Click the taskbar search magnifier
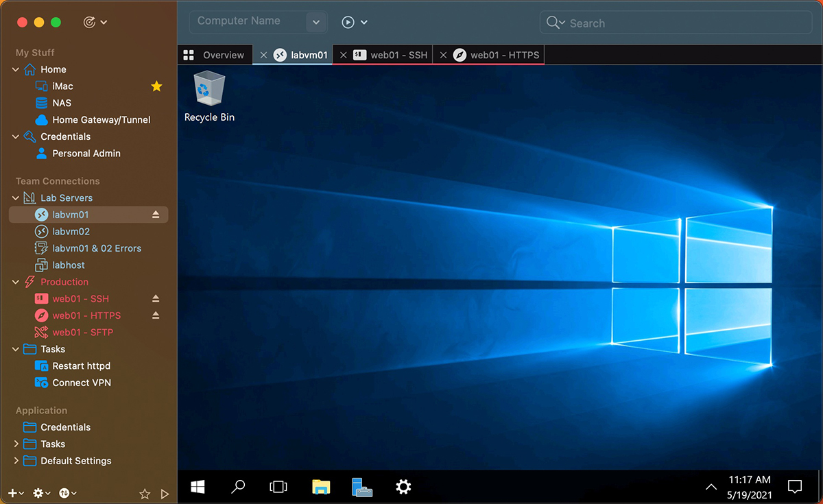This screenshot has width=823, height=504. [238, 487]
